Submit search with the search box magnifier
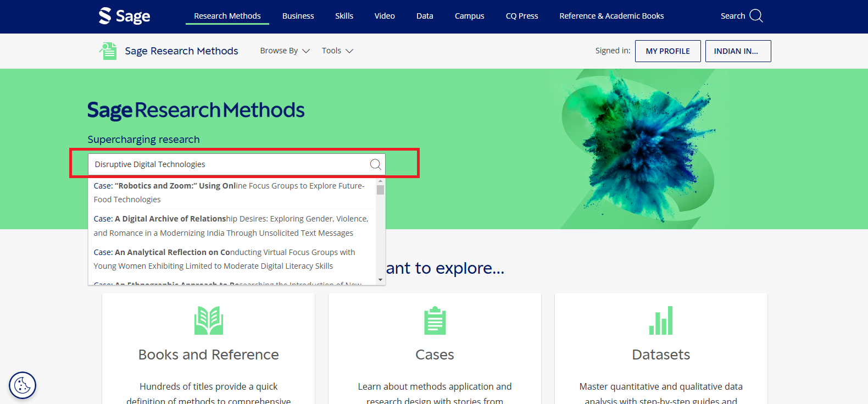Image resolution: width=868 pixels, height=404 pixels. pos(375,164)
